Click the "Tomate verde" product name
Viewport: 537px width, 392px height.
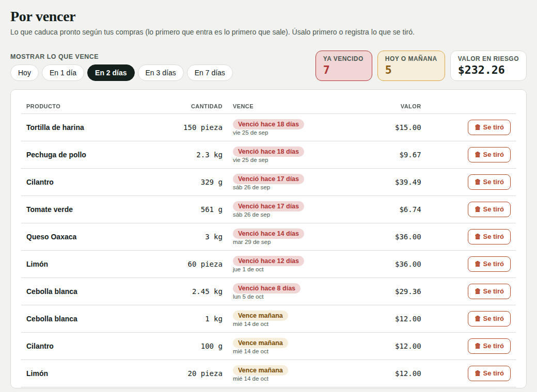(50, 209)
